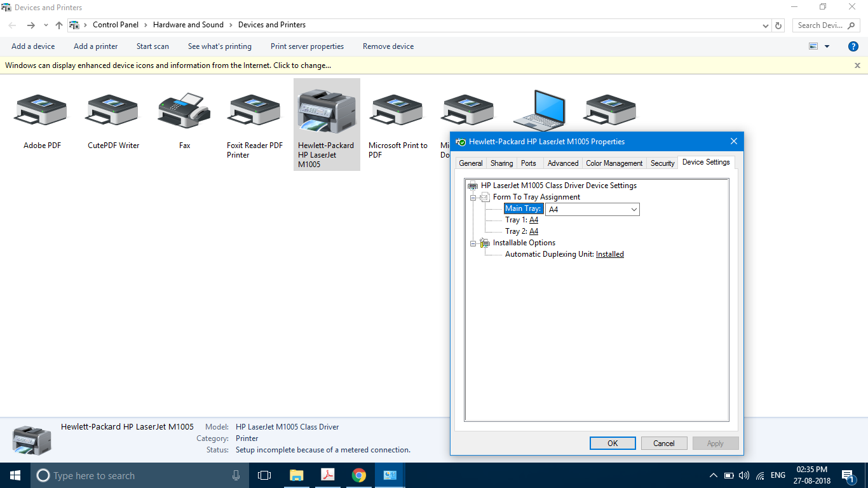Switch to the General tab
The height and width of the screenshot is (488, 868).
point(471,163)
